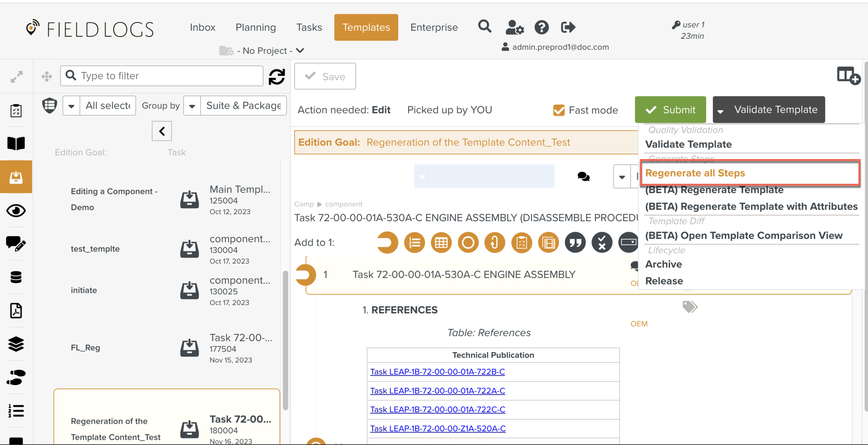Toggle the Fast mode checkbox
The width and height of the screenshot is (868, 445).
pos(559,110)
